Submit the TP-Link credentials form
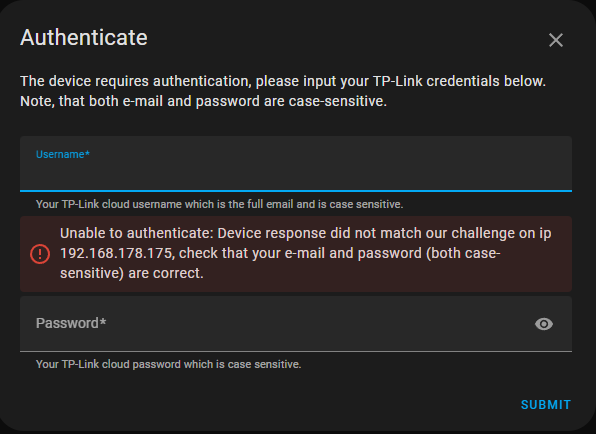 pos(546,405)
